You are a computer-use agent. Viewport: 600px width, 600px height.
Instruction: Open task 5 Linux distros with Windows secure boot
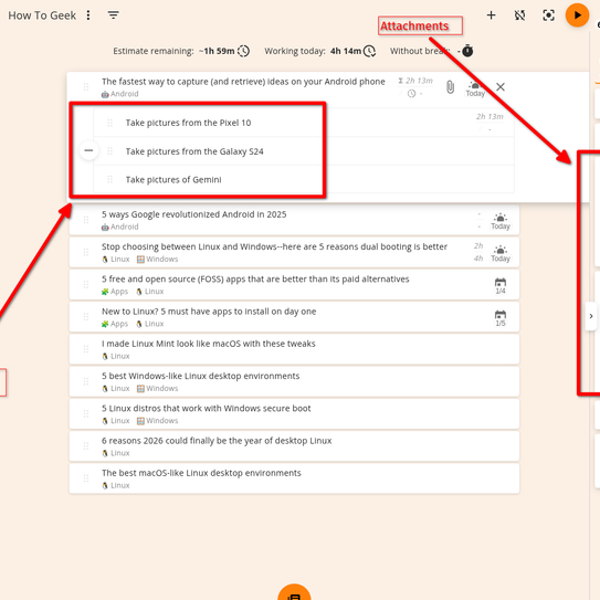tap(206, 408)
